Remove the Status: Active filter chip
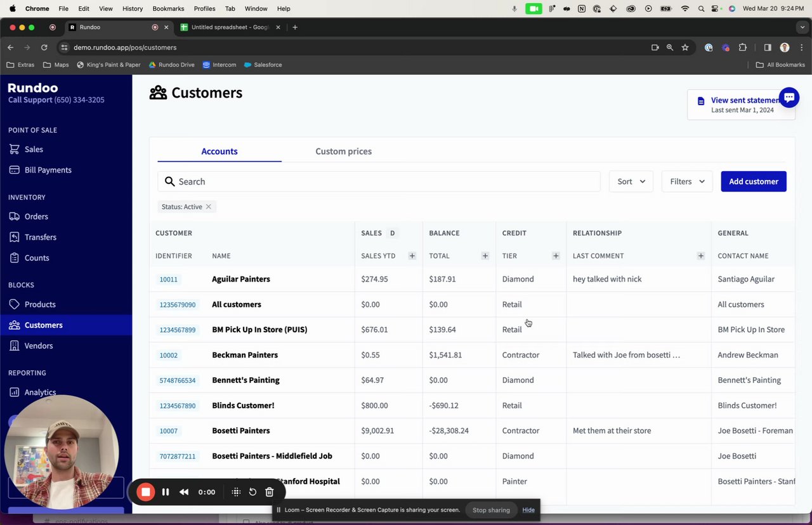 (x=208, y=207)
